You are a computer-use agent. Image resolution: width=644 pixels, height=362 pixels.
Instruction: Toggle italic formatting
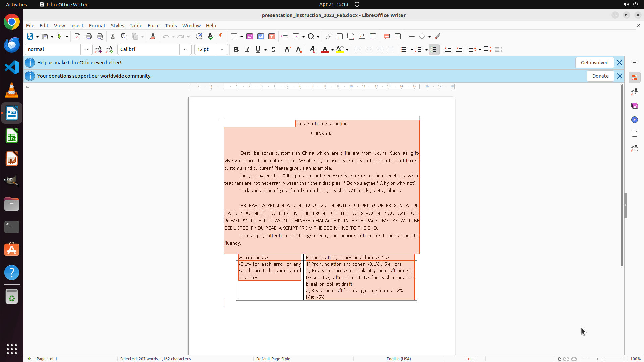tap(247, 49)
